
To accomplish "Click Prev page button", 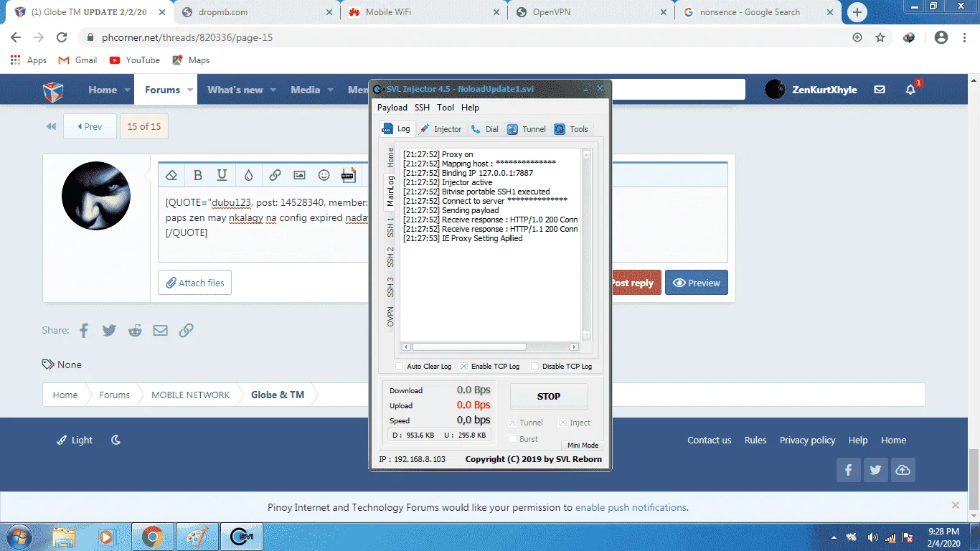I will [x=90, y=126].
